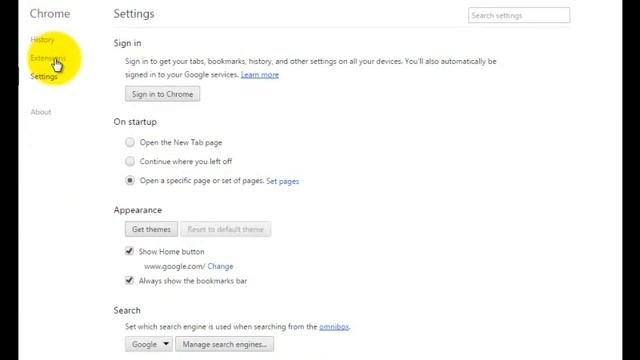Viewport: 640px width, 360px height.
Task: Focus the Search settings field
Action: click(x=519, y=16)
